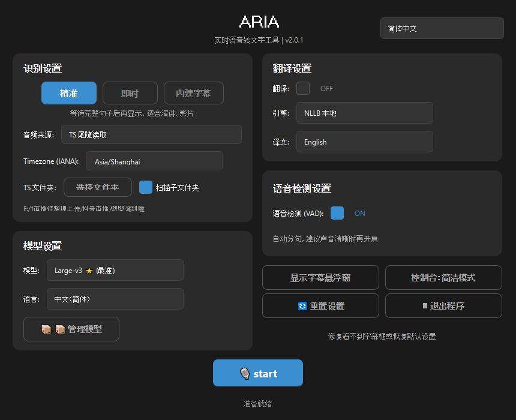The height and width of the screenshot is (420, 516).
Task: Click the 选择文件夹 button
Action: pos(98,187)
